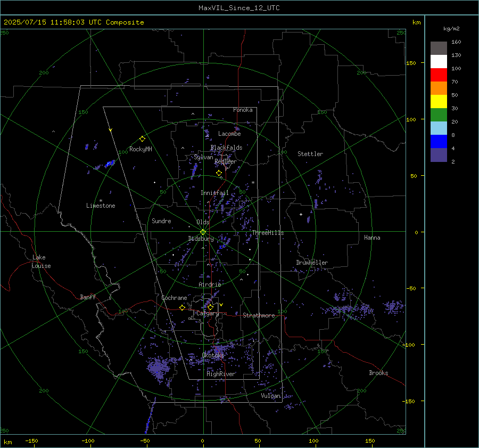This screenshot has width=479, height=448.
Task: Select the Banff label
Action: [88, 297]
